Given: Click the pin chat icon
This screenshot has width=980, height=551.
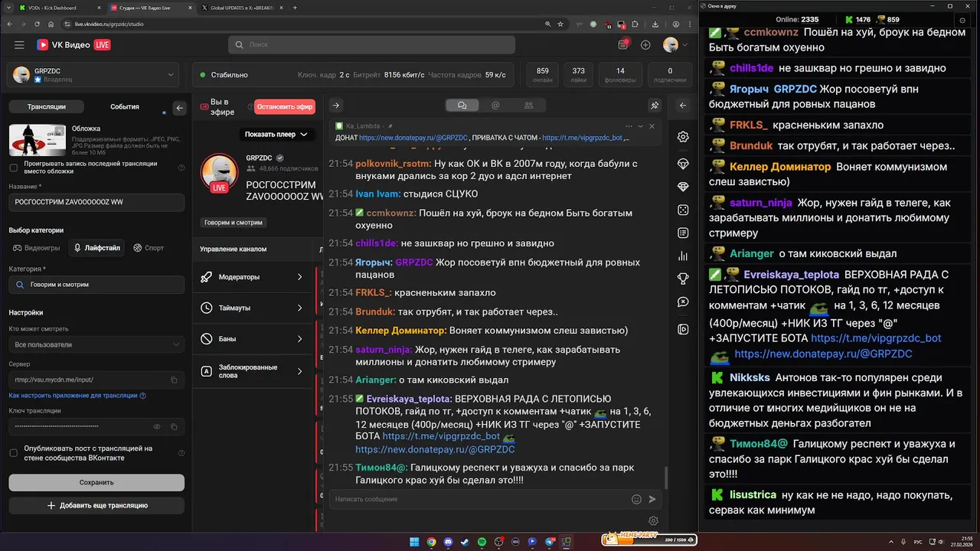Looking at the screenshot, I should coord(655,106).
